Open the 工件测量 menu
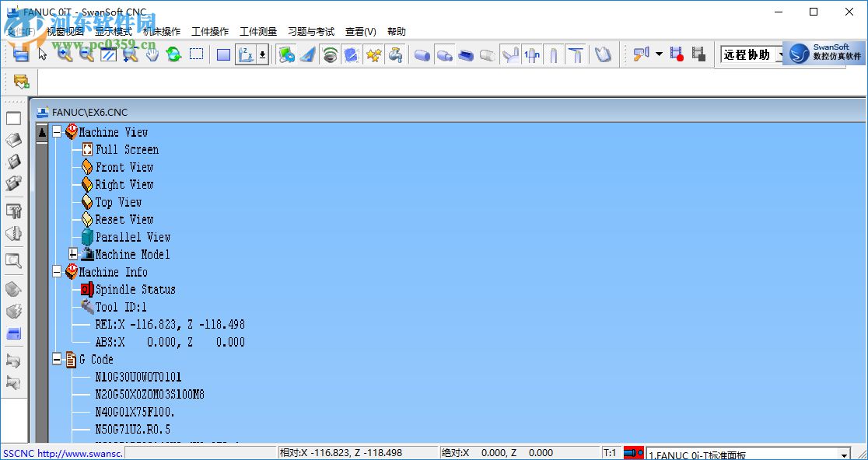The height and width of the screenshot is (460, 868). (x=258, y=32)
